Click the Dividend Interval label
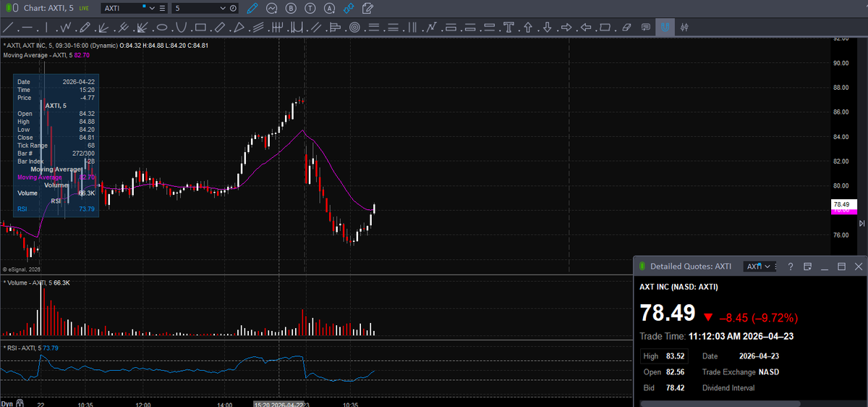Viewport: 868px width, 407px height. pyautogui.click(x=728, y=387)
